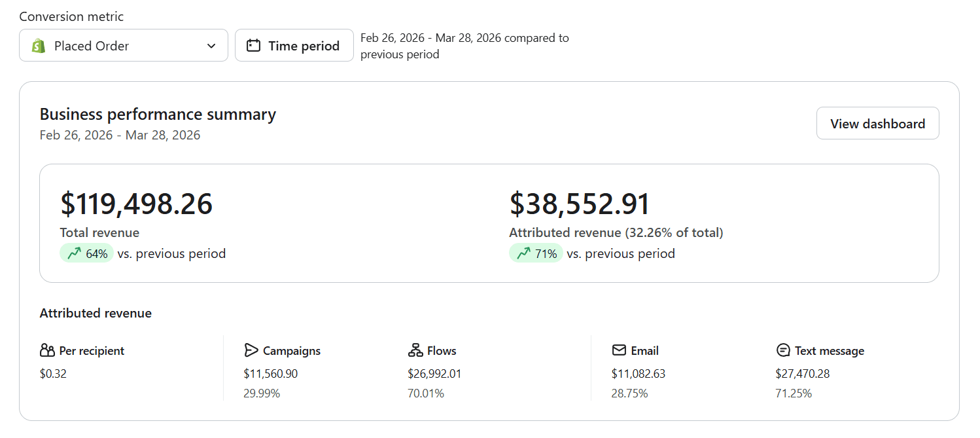Click the Campaigns revenue value $11,560.90
Screen dimensions: 980x438
coord(270,373)
